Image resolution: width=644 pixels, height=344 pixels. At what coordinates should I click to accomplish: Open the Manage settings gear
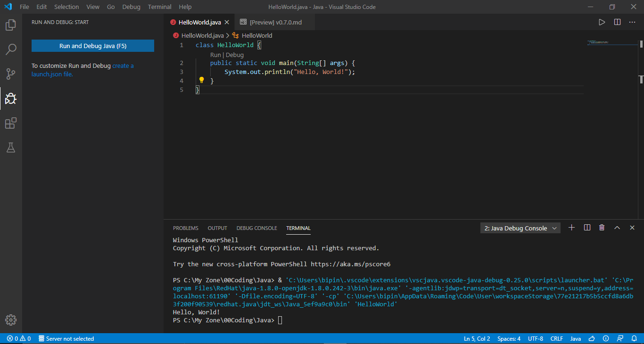click(x=10, y=319)
